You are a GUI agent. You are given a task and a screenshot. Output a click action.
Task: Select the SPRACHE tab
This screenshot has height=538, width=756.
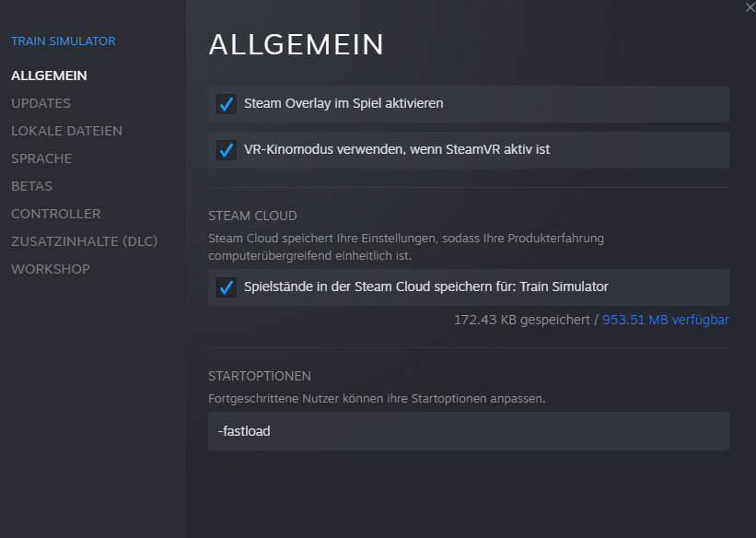(41, 158)
